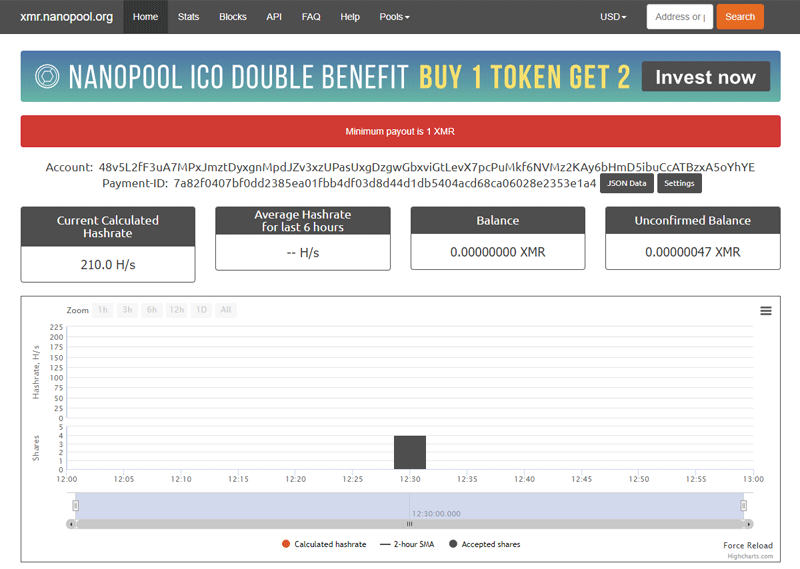Click the navigator right range handle

(743, 506)
